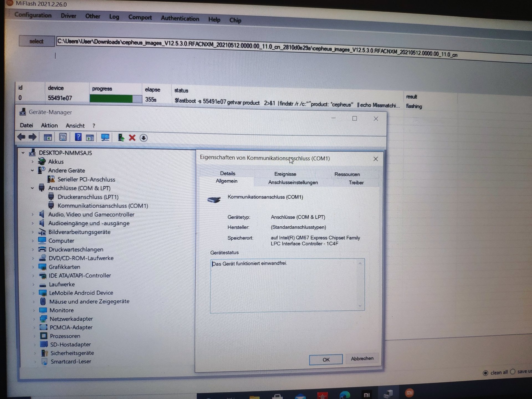The height and width of the screenshot is (399, 532).
Task: Expand the Monitore category
Action: 34,310
